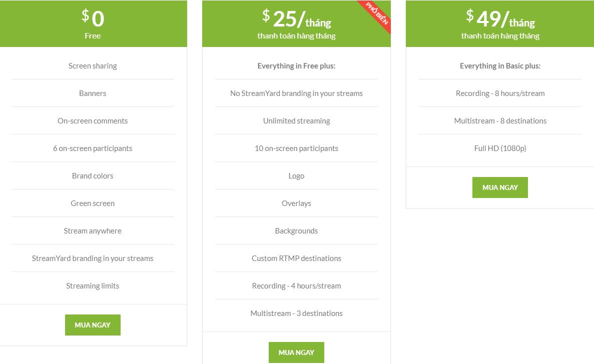Select the $25/tháng plan header
The width and height of the screenshot is (594, 364).
[296, 23]
